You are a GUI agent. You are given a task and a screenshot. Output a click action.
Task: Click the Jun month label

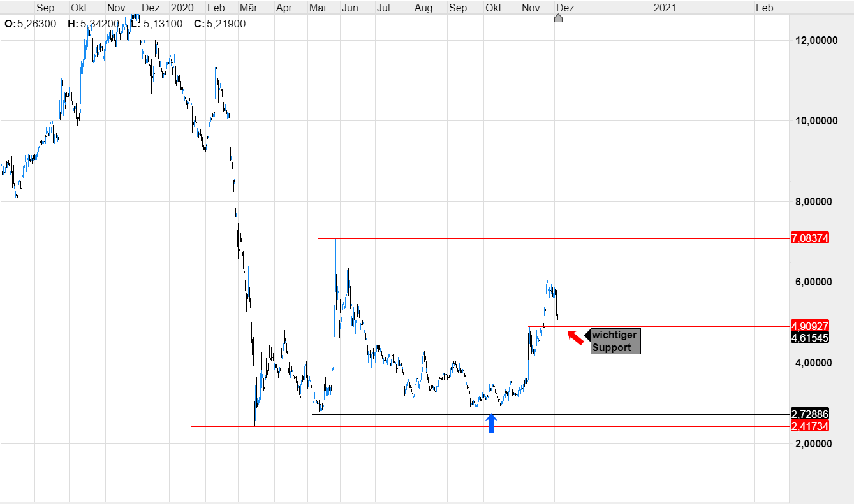coord(350,8)
